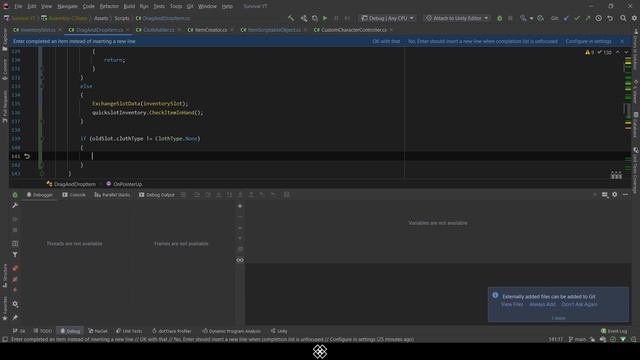Open the Tools menu
The width and height of the screenshot is (640, 360).
pyautogui.click(x=176, y=6)
